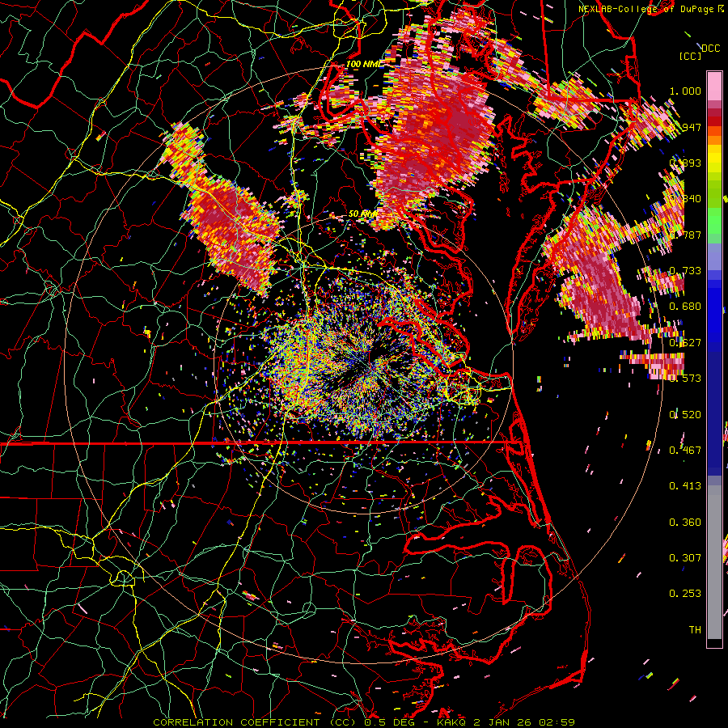Click the 0.5 DEG elevation text

(x=390, y=722)
